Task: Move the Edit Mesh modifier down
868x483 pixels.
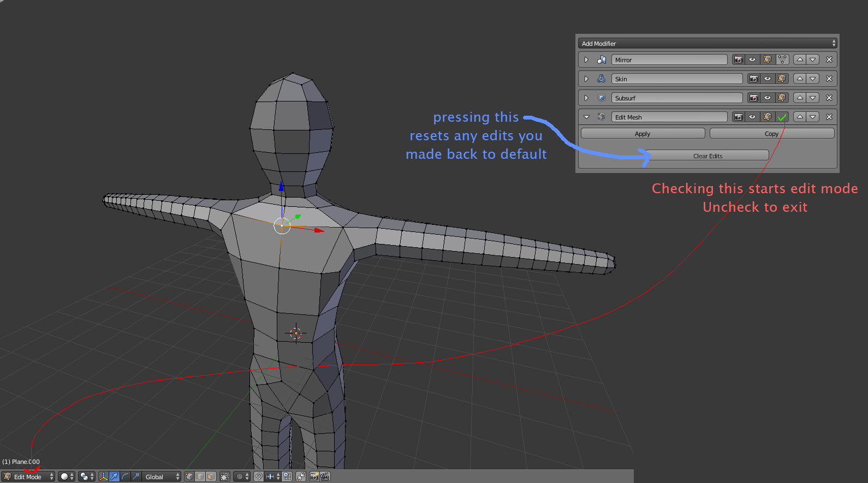Action: pyautogui.click(x=813, y=117)
